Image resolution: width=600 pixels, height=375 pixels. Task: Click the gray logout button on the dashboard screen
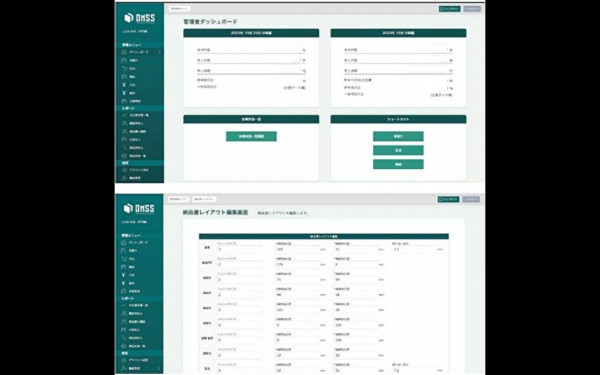tap(472, 8)
